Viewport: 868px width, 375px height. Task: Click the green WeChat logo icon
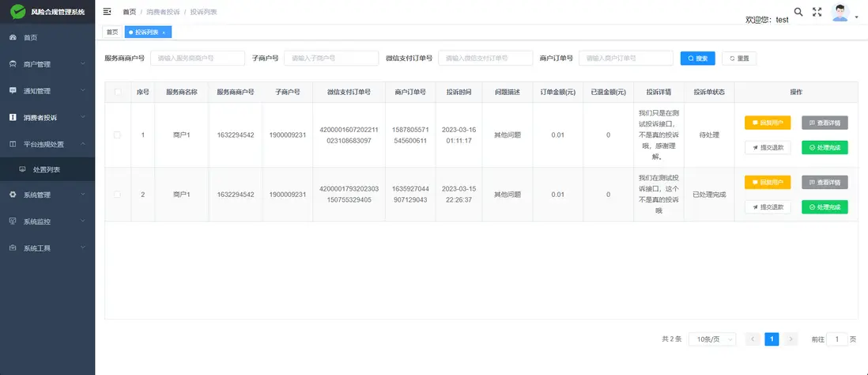[17, 12]
